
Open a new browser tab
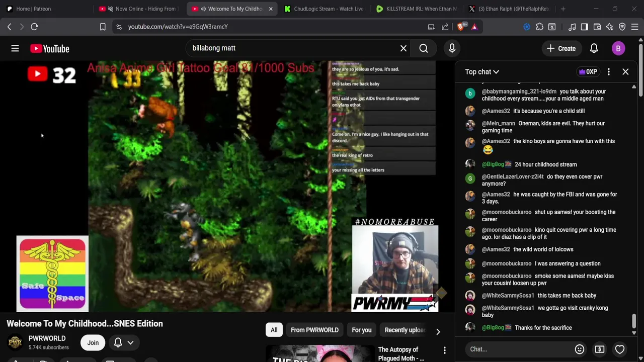pos(563,9)
